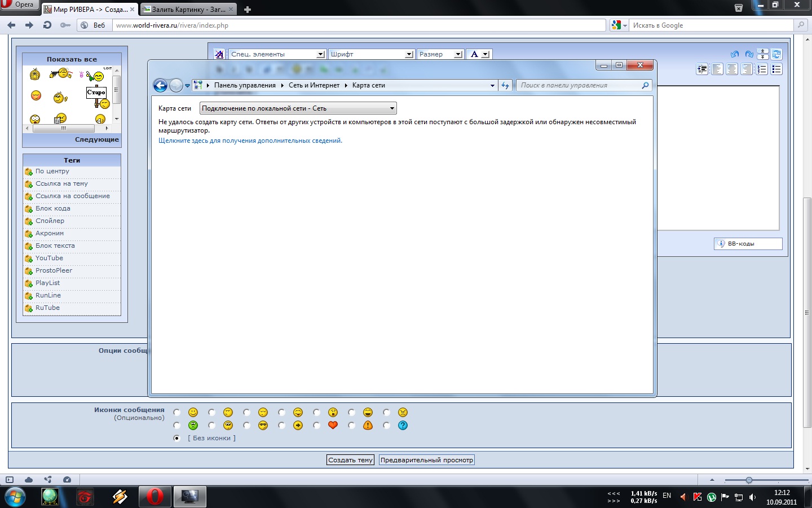Reload the page in Opera
This screenshot has width=812, height=508.
click(47, 25)
